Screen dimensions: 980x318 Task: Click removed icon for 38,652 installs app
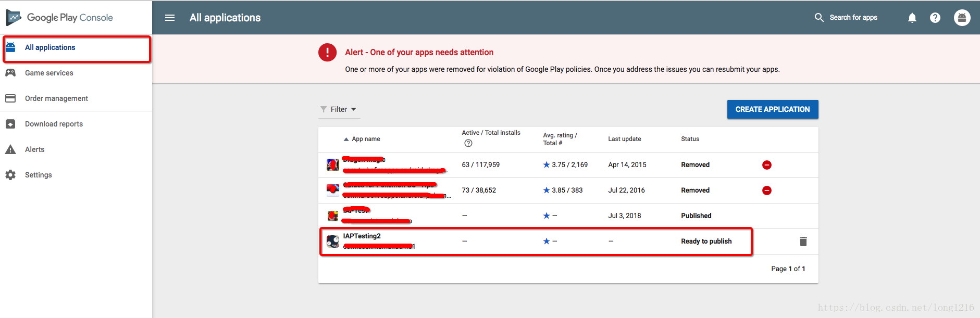point(767,190)
